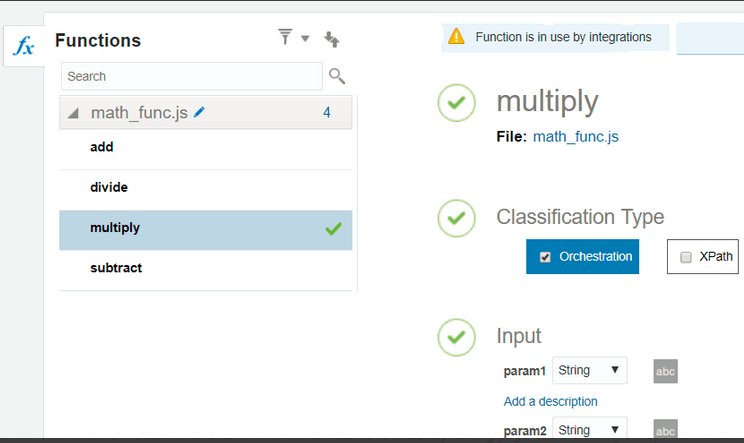
Task: Open the param2 String type dropdown
Action: pyautogui.click(x=589, y=428)
